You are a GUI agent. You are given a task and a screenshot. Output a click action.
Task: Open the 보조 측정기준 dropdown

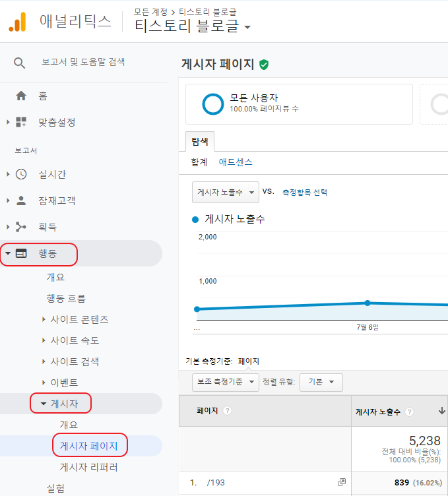pyautogui.click(x=226, y=382)
